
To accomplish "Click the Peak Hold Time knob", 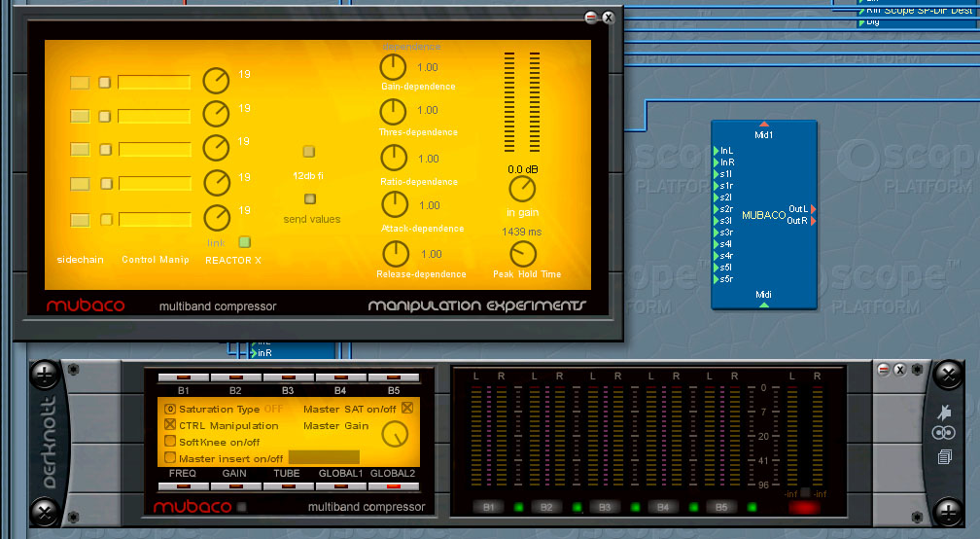I will pos(523,254).
